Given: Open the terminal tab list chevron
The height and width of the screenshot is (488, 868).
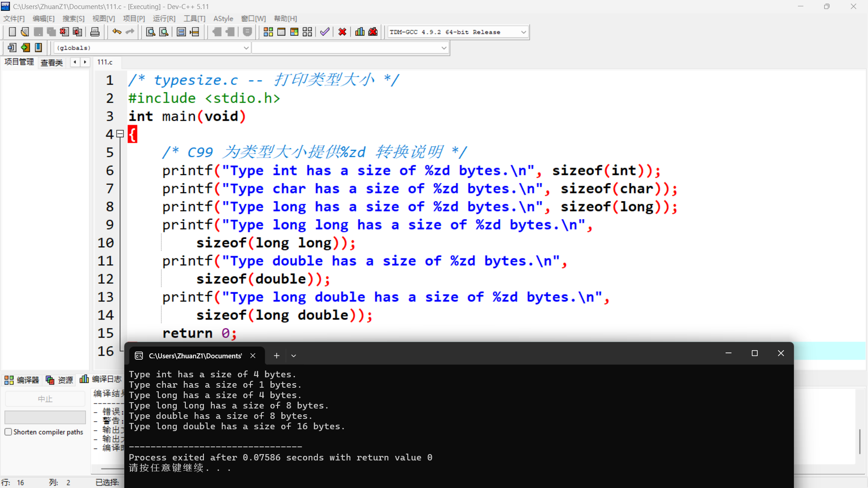Looking at the screenshot, I should tap(293, 356).
